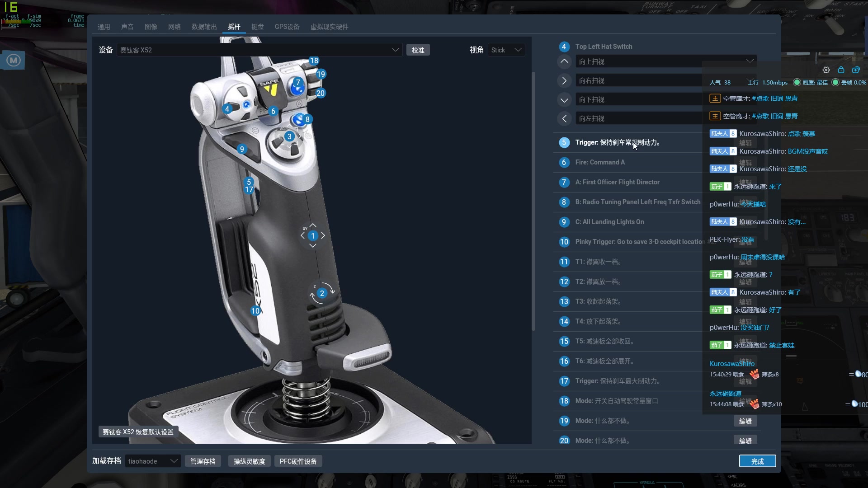Select twist axis marker 2
The image size is (868, 488).
click(x=322, y=293)
